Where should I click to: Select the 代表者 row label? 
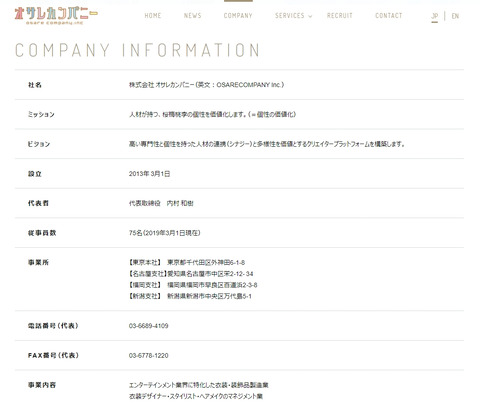tap(38, 203)
